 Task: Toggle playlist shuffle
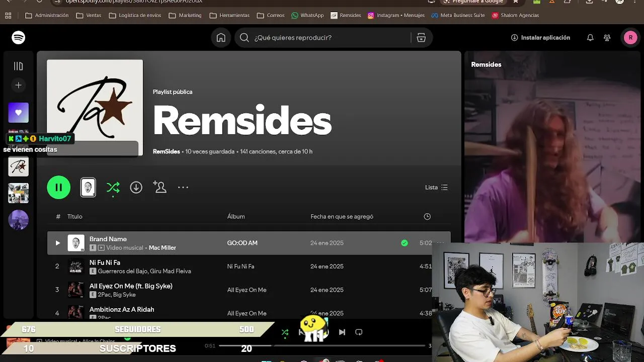pos(113,188)
